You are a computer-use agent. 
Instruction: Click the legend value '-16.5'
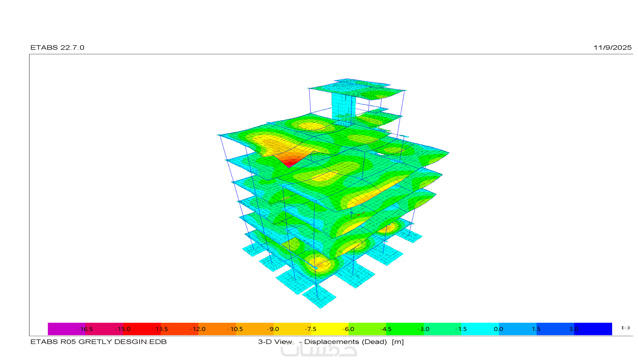85,329
